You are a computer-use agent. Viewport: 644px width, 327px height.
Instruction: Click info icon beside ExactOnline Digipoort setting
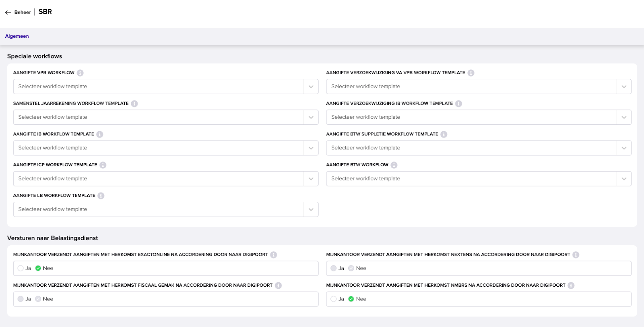(274, 255)
